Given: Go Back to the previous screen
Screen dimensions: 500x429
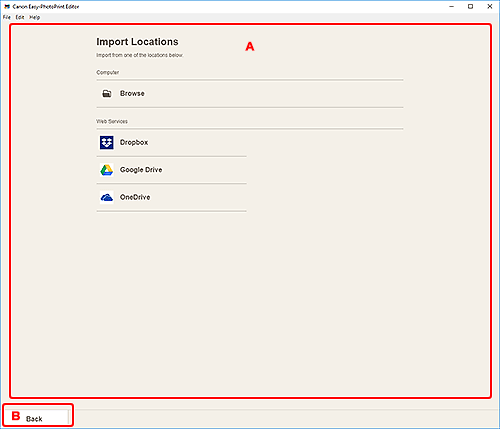Looking at the screenshot, I should [37, 418].
